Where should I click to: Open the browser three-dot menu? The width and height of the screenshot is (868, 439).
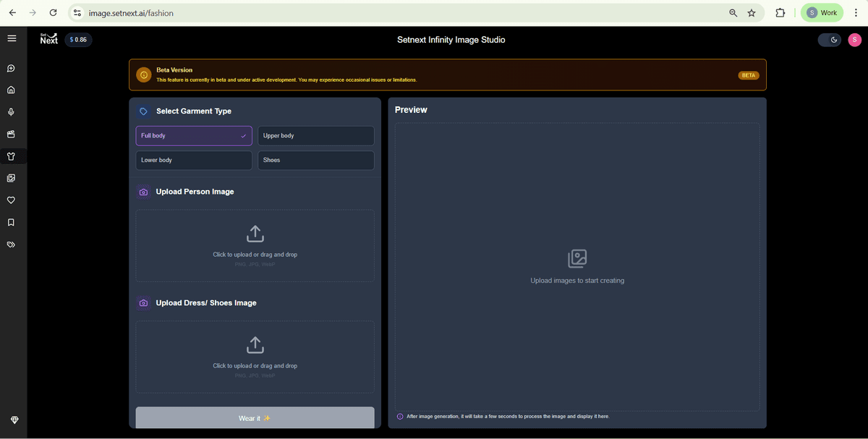coord(856,13)
